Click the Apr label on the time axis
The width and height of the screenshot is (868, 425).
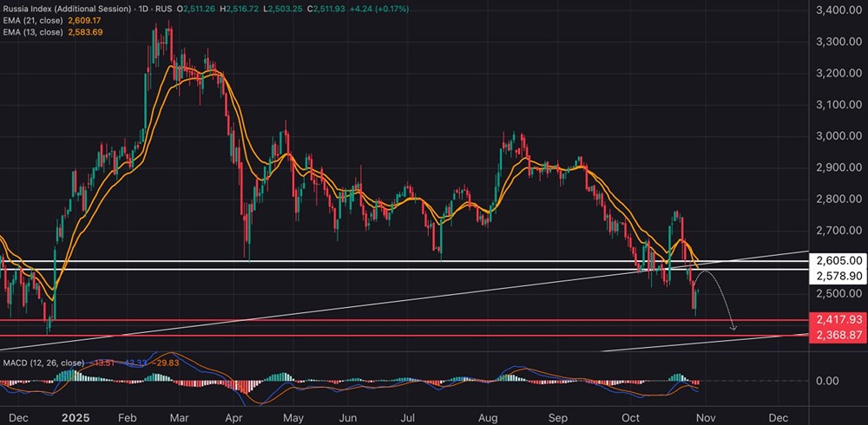(x=235, y=416)
